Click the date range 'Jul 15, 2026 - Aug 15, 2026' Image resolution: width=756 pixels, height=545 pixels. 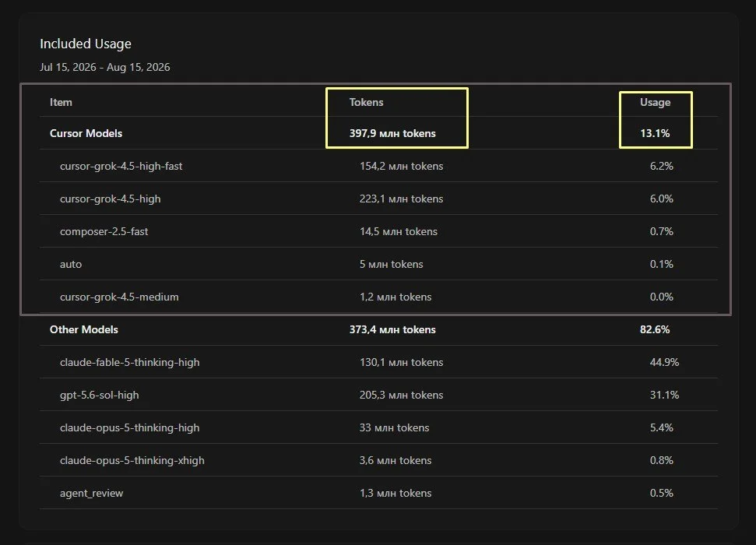click(104, 67)
